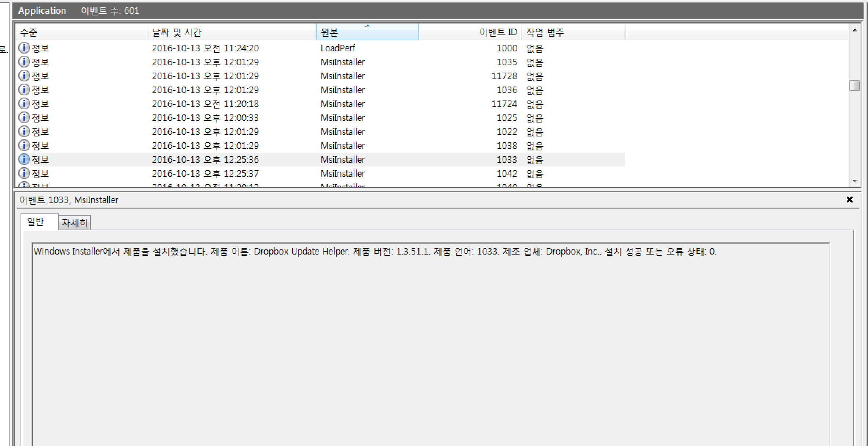Viewport: 868px width, 446px height.
Task: Click the event list scrollbar thumb
Action: 854,85
